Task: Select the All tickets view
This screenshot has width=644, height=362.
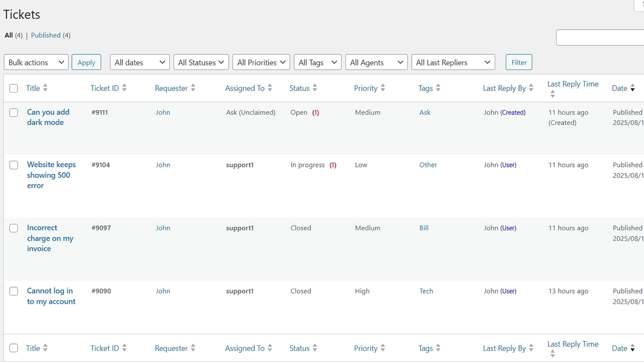Action: (9, 35)
